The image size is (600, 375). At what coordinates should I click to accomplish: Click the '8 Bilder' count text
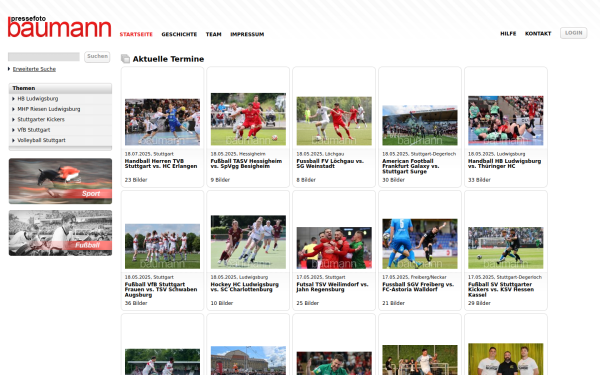306,180
